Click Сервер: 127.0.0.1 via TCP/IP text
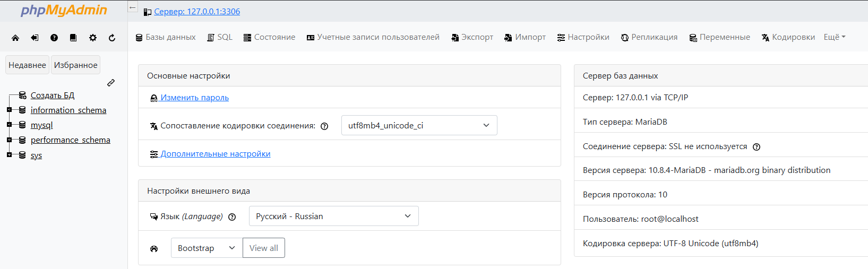Image resolution: width=868 pixels, height=269 pixels. (x=635, y=98)
